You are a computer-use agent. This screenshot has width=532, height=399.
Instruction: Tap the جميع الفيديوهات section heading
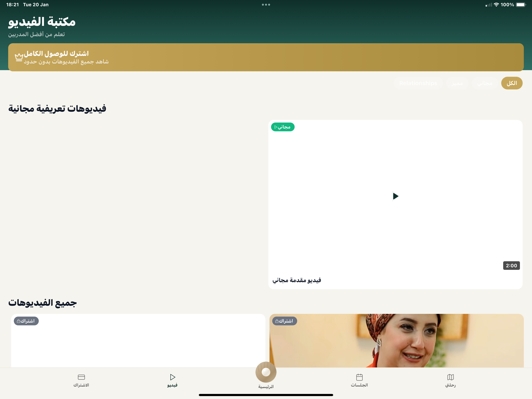pyautogui.click(x=43, y=303)
